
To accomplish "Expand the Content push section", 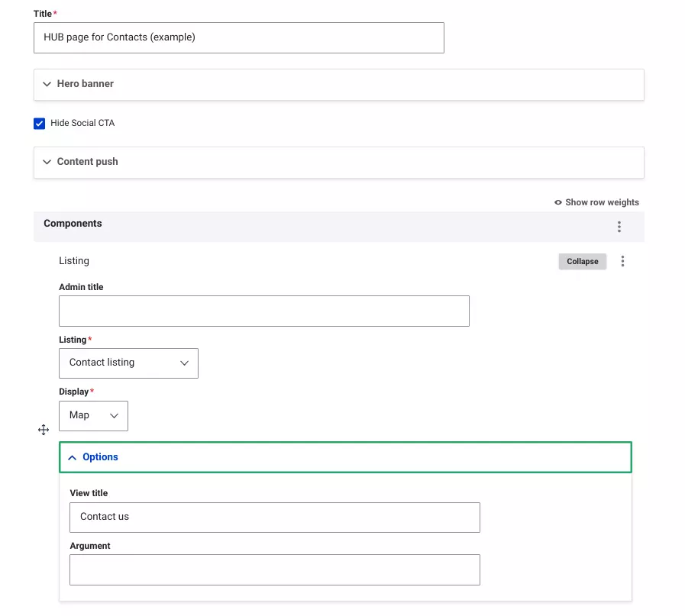I will pos(47,162).
